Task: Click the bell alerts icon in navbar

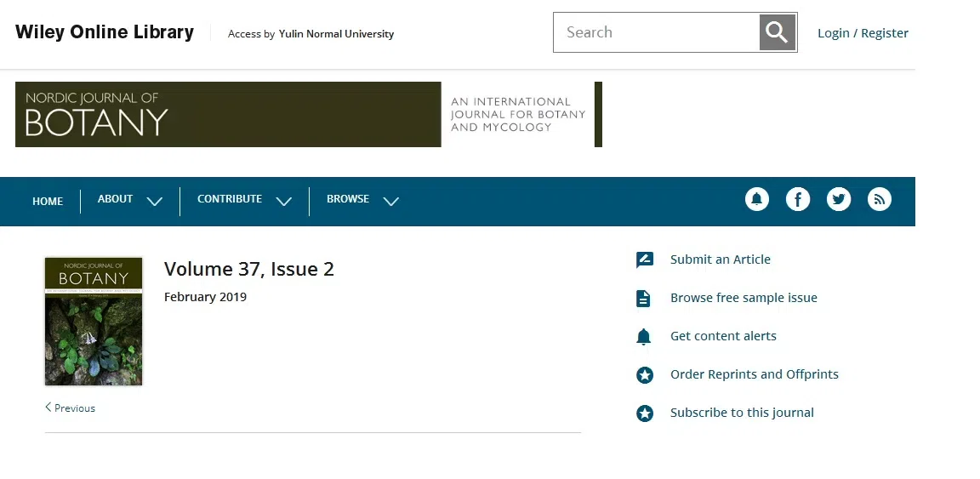Action: (756, 199)
